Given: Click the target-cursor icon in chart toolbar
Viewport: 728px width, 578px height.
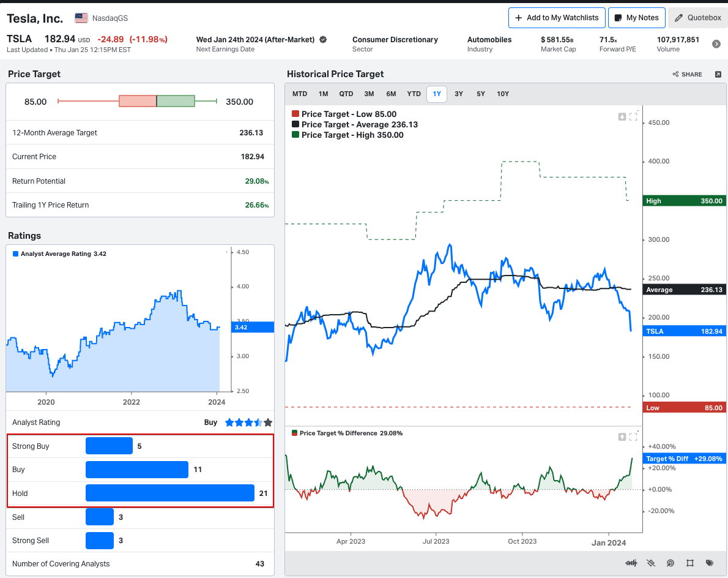Looking at the screenshot, I should pos(670,563).
